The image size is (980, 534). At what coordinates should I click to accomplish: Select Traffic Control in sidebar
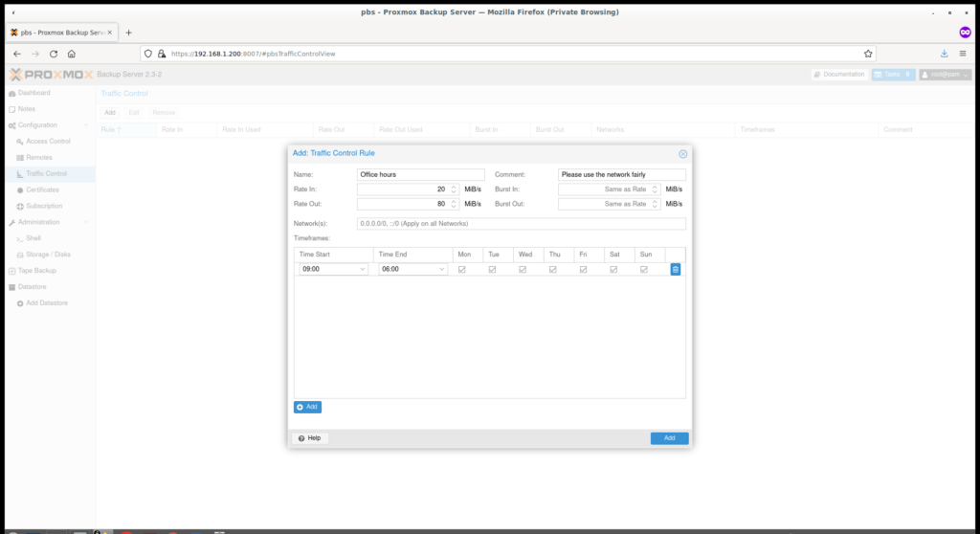(x=46, y=173)
